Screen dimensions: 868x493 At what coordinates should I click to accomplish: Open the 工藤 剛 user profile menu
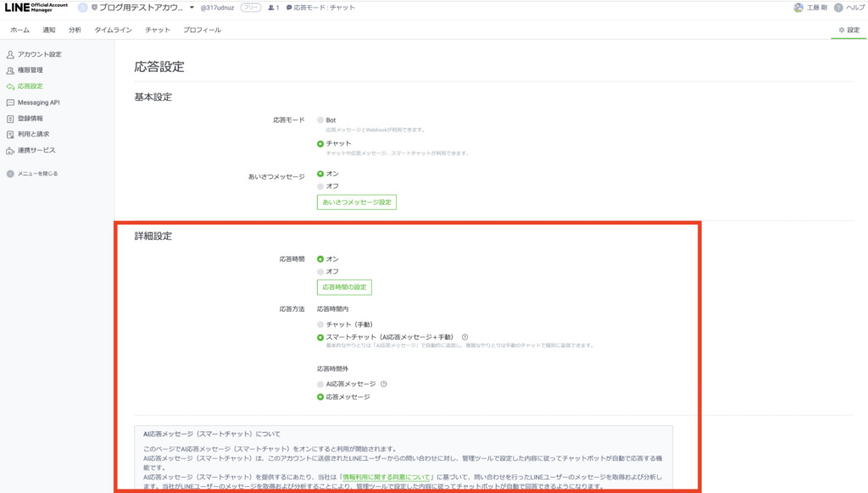[x=810, y=8]
